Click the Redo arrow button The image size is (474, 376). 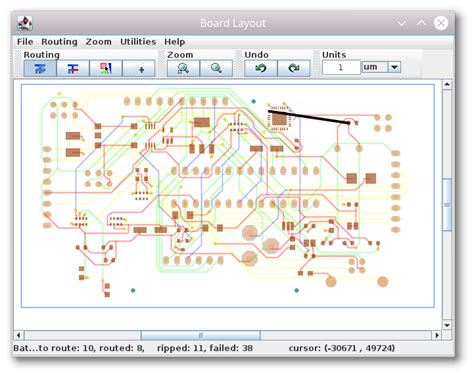click(x=294, y=69)
